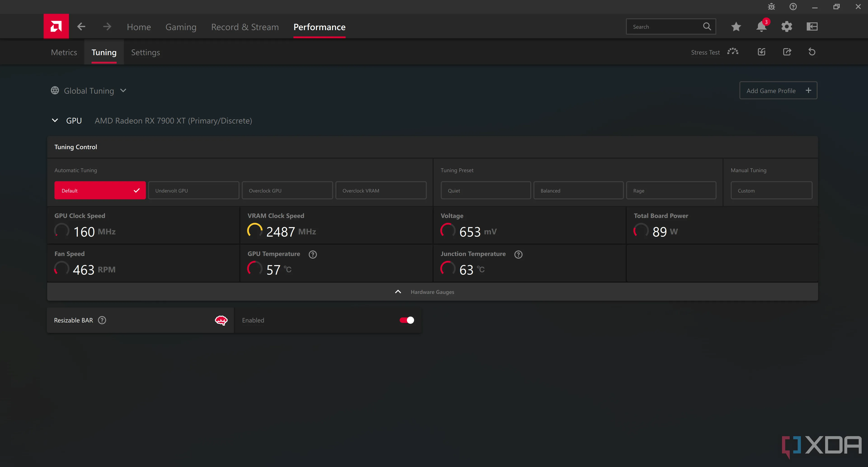
Task: Open the Gaming tab
Action: point(181,27)
